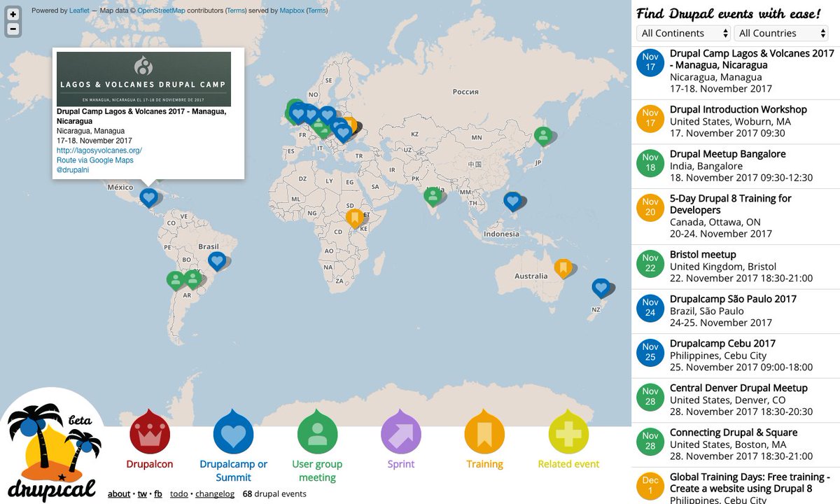Open the Mapbox attribution link

click(292, 10)
